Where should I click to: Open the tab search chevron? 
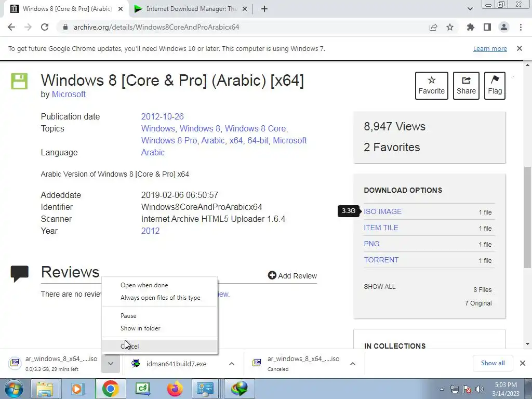click(470, 9)
